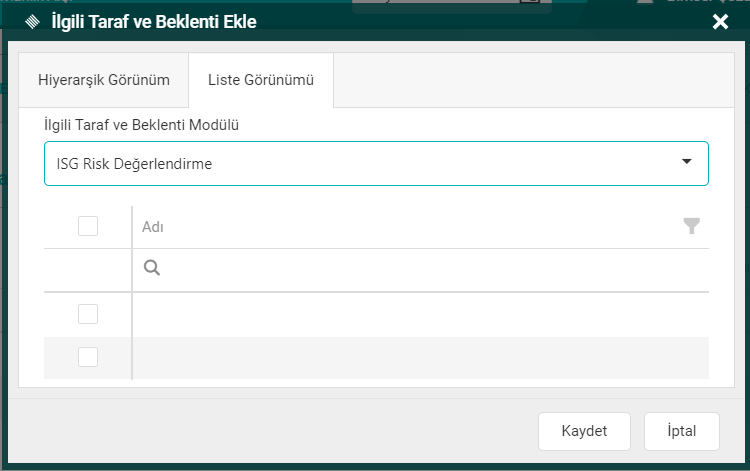This screenshot has height=471, width=750.
Task: Click the İlgili Taraf ve Beklenti Modülü label
Action: click(x=141, y=125)
